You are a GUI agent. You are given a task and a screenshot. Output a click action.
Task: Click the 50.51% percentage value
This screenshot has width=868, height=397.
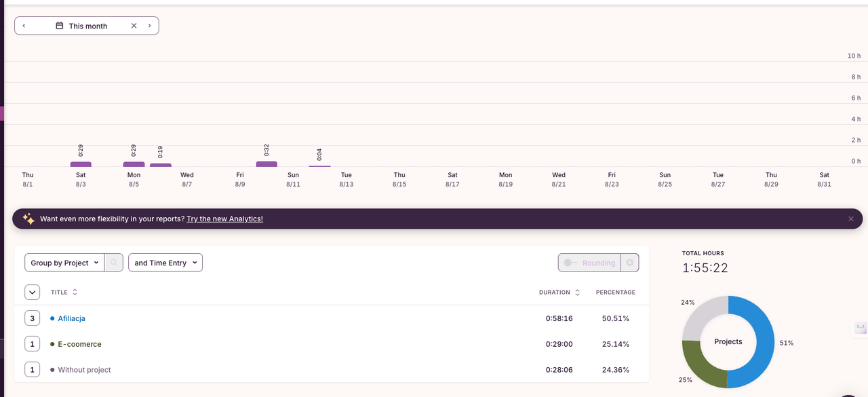(x=616, y=318)
